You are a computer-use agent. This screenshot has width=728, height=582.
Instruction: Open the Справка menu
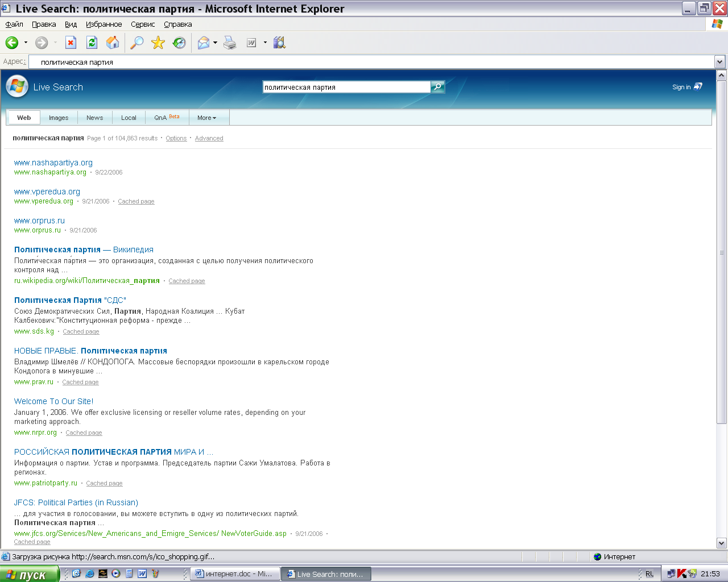178,24
